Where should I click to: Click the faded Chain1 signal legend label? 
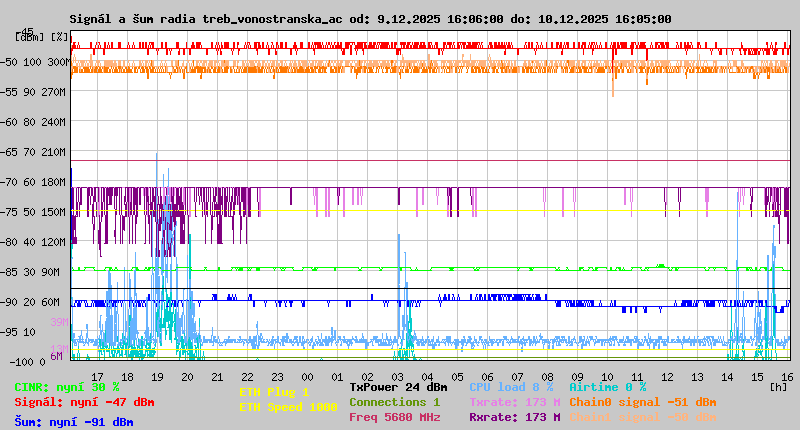point(642,417)
